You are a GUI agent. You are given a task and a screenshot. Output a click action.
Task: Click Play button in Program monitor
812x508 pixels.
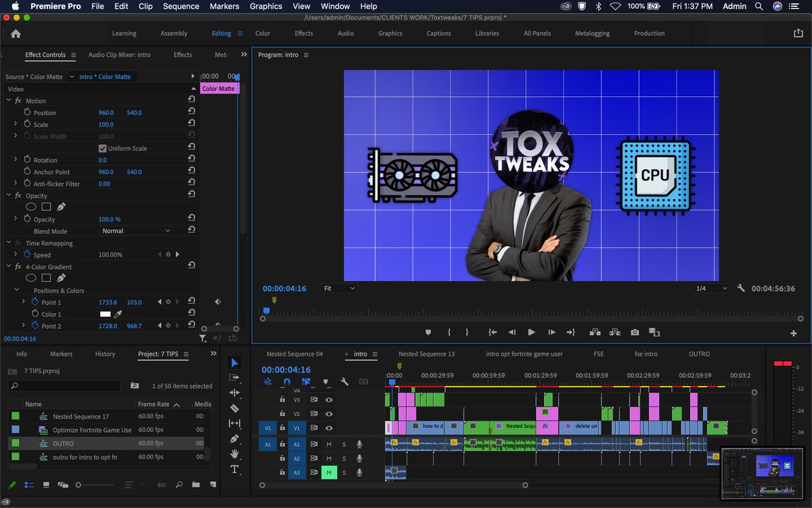click(531, 333)
